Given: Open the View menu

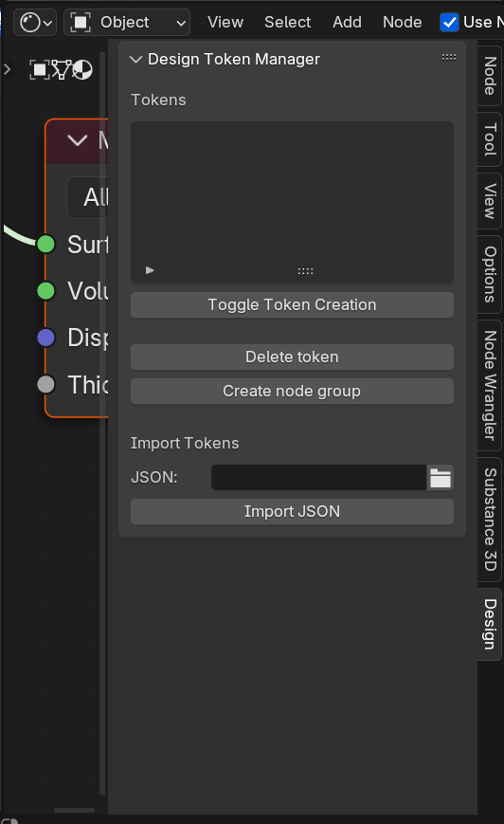Looking at the screenshot, I should point(225,23).
